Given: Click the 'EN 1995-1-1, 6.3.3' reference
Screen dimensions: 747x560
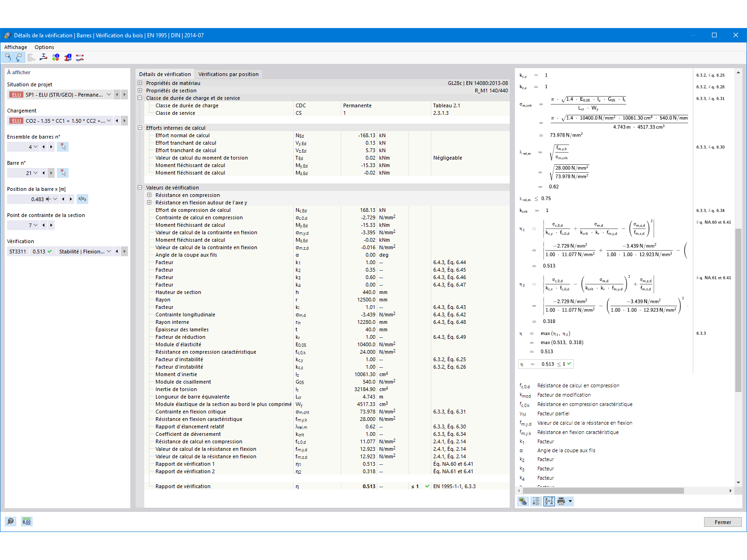Looking at the screenshot, I should (454, 486).
